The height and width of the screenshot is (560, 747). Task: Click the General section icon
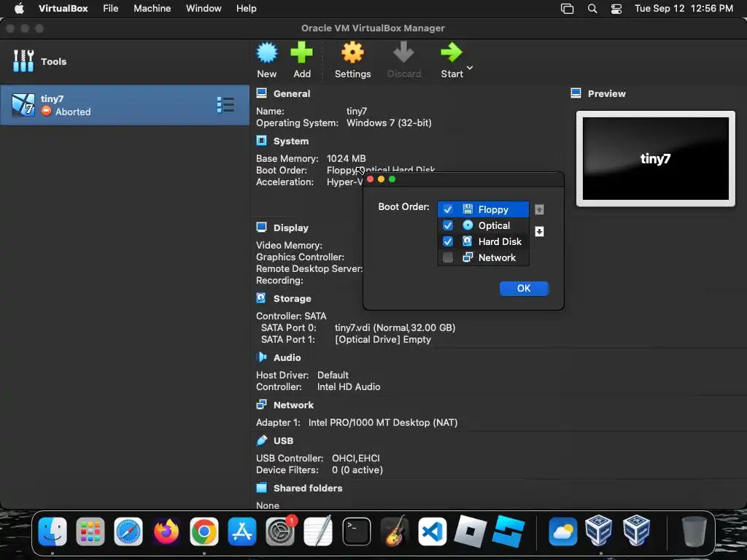262,93
